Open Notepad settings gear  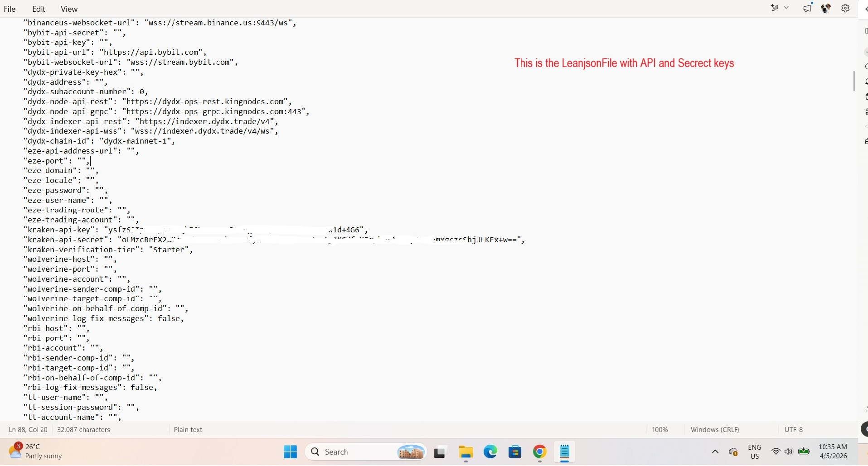[x=845, y=8]
